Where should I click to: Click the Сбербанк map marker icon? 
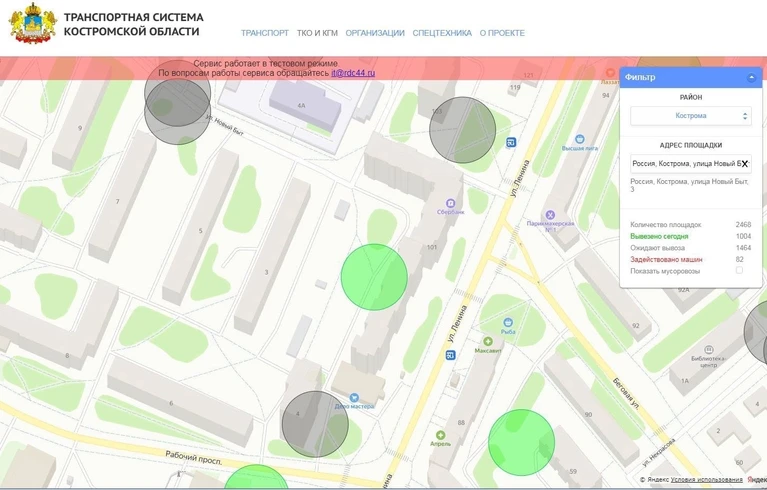pyautogui.click(x=450, y=203)
